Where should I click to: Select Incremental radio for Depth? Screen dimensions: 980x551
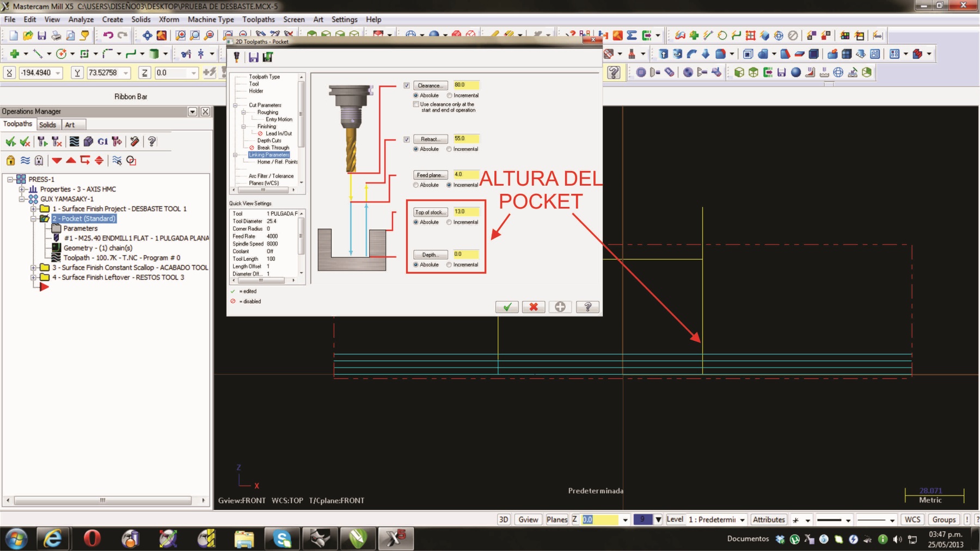coord(449,265)
